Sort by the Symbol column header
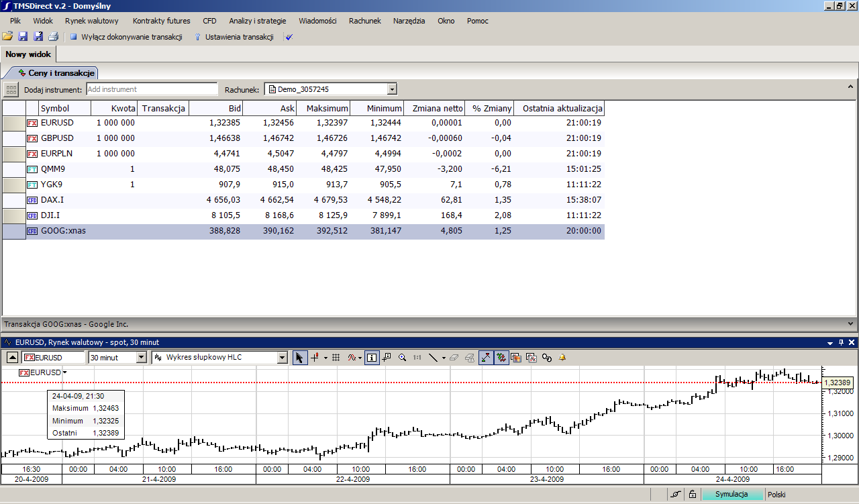 65,108
